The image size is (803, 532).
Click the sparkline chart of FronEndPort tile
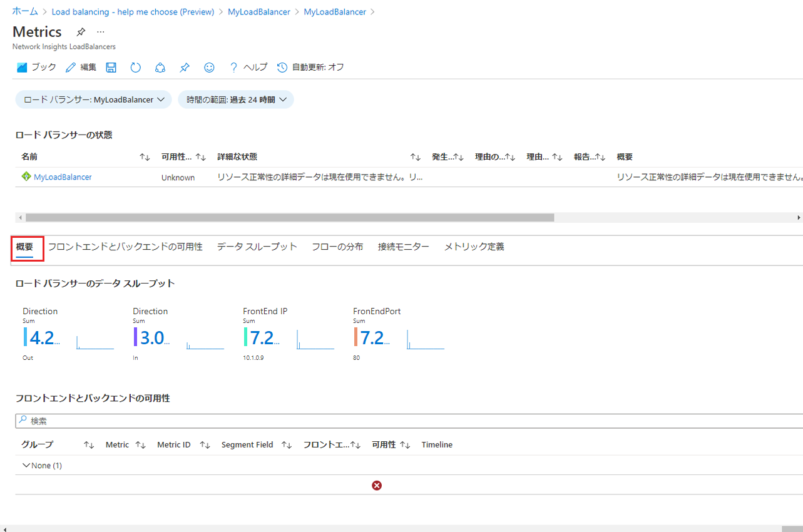click(x=426, y=340)
